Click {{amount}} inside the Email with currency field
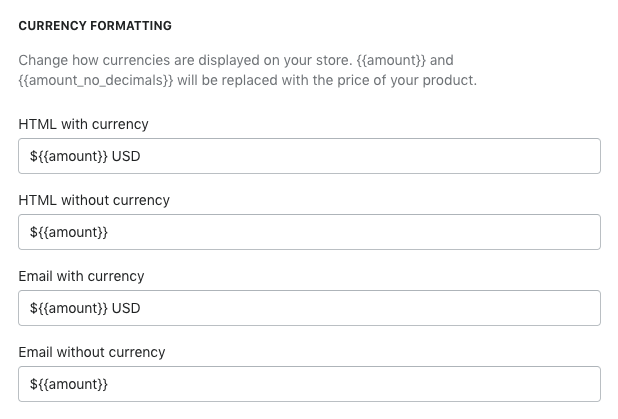This screenshot has height=419, width=618. click(73, 308)
